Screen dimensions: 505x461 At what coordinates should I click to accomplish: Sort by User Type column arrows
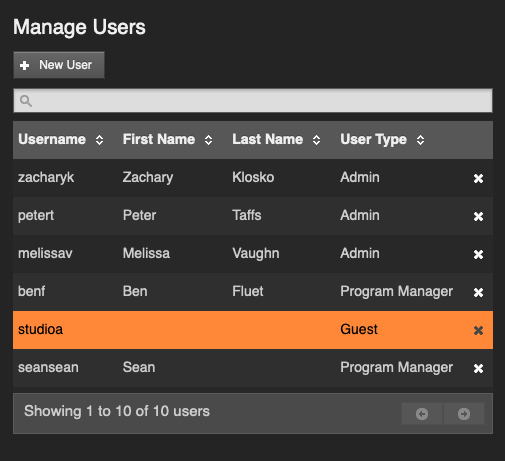[420, 140]
